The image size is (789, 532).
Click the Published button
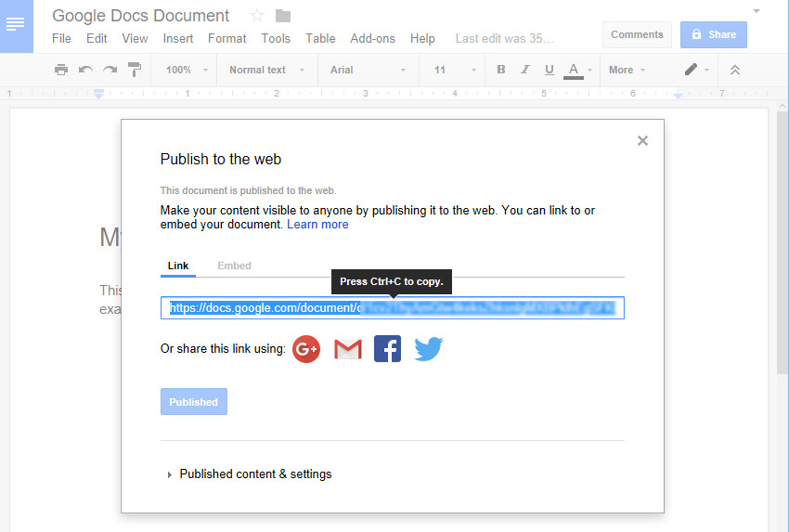coord(194,402)
